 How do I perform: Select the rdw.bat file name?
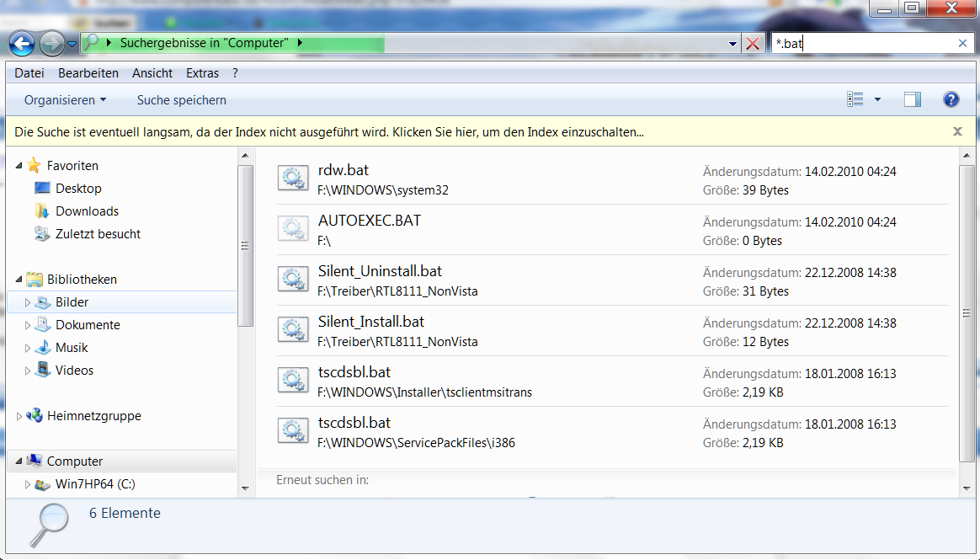(x=344, y=170)
